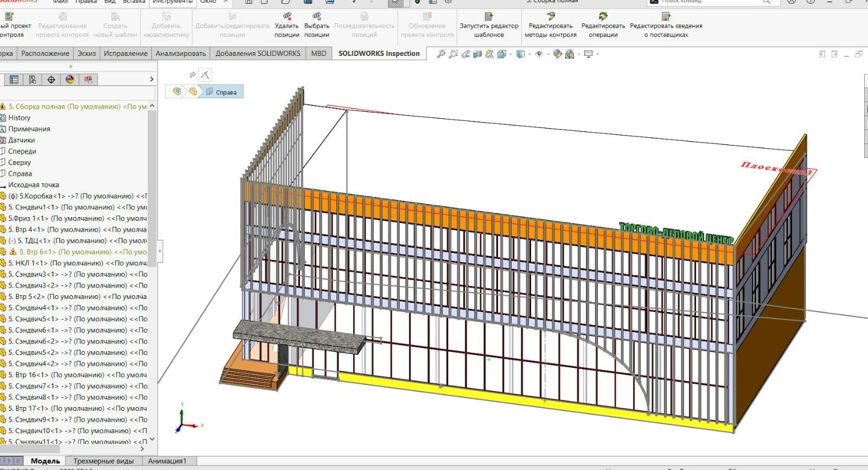
Task: Click the Zoom to Fit magnifier icon
Action: point(441,54)
